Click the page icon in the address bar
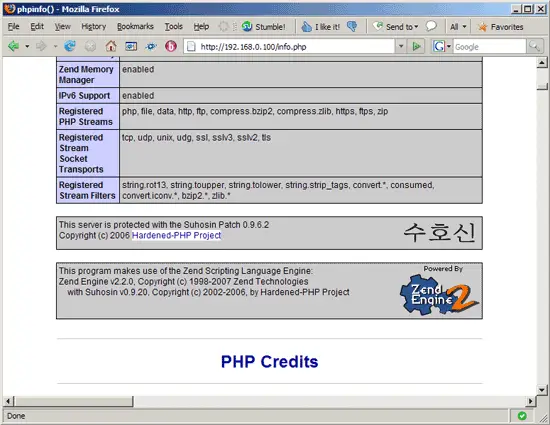The width and height of the screenshot is (550, 425). point(191,46)
